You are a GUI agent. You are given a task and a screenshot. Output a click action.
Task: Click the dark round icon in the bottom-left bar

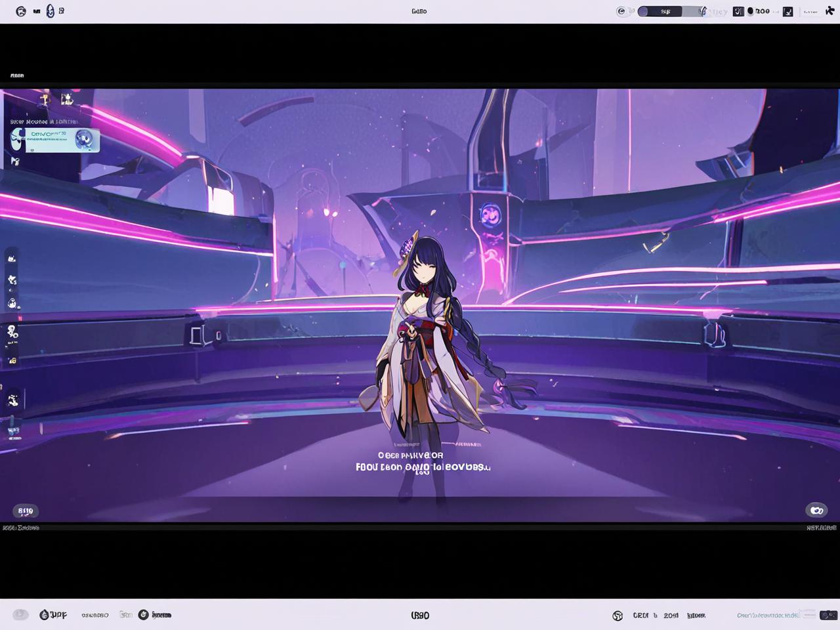click(144, 615)
